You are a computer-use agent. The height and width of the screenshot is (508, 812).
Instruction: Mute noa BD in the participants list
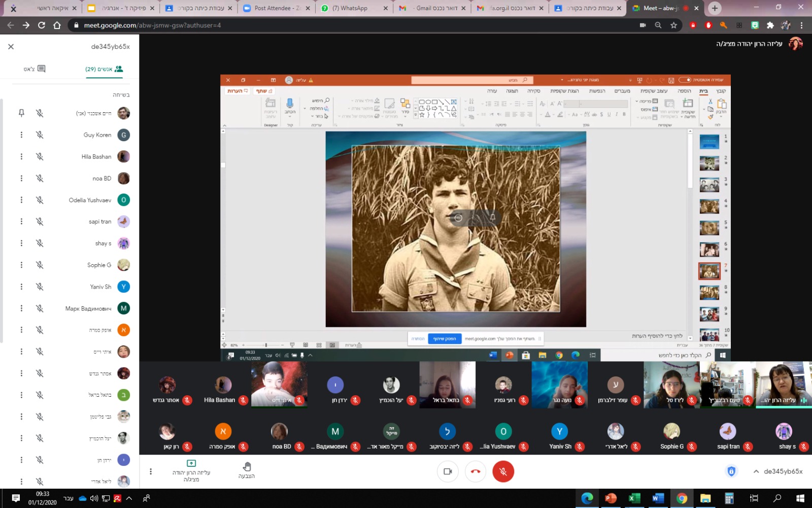point(40,178)
